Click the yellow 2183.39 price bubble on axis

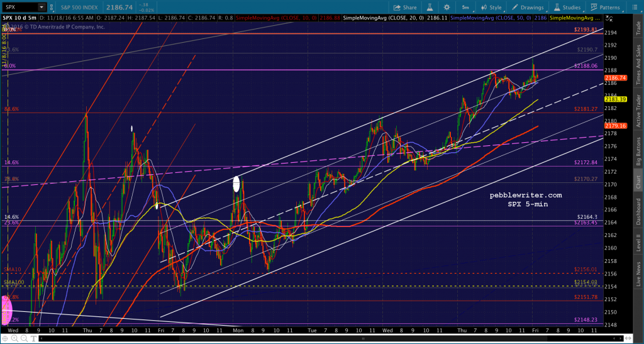[x=615, y=99]
